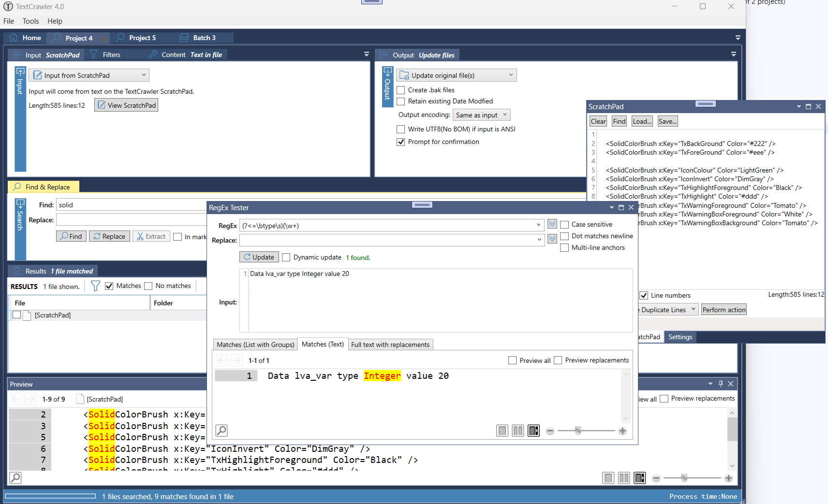828x504 pixels.
Task: Click the zoom-out minus icon in RegEx Tester
Action: 550,431
